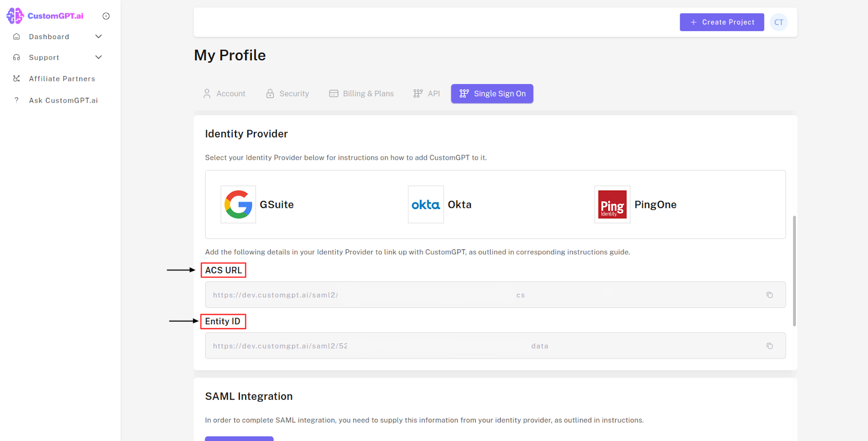Image resolution: width=868 pixels, height=441 pixels.
Task: Click the GSuite Google logo
Action: (238, 205)
